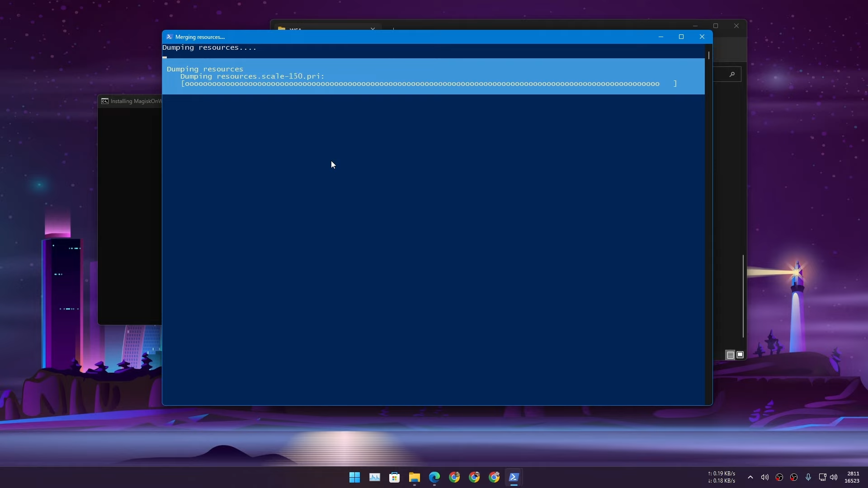Expand the hidden tray icons chevron
Image resolution: width=868 pixels, height=488 pixels.
[x=750, y=477]
